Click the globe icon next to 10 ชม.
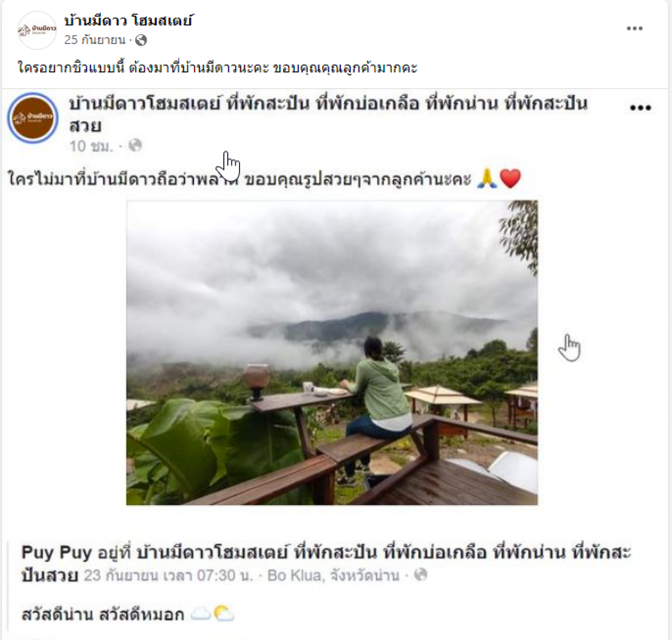 [135, 145]
